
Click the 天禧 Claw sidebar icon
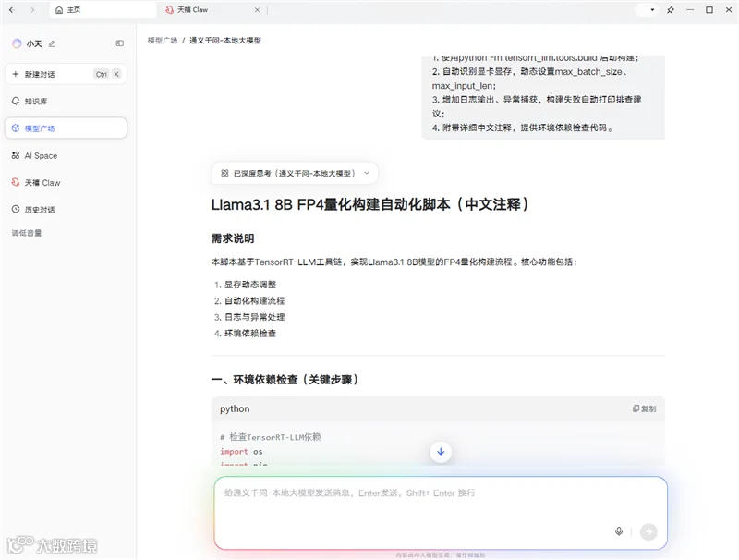(16, 182)
